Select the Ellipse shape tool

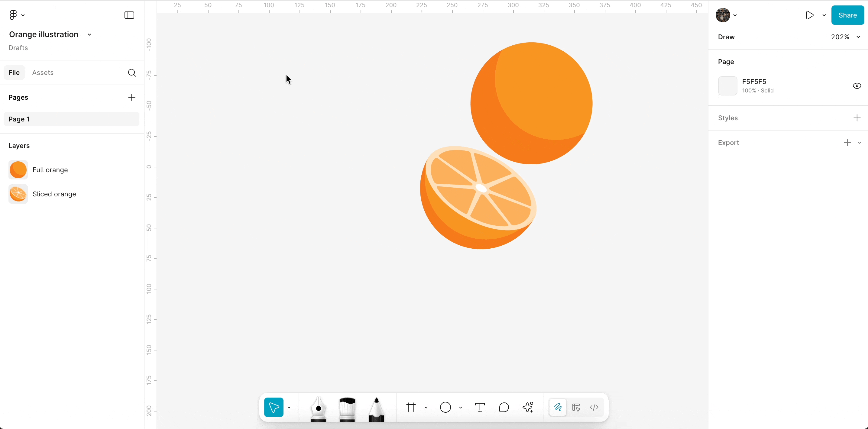445,408
